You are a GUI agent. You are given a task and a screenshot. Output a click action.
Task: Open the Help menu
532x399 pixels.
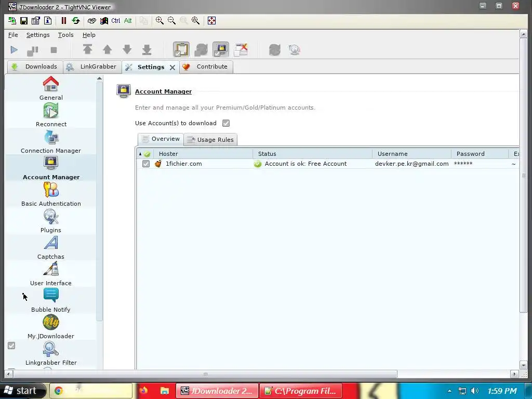pyautogui.click(x=89, y=35)
